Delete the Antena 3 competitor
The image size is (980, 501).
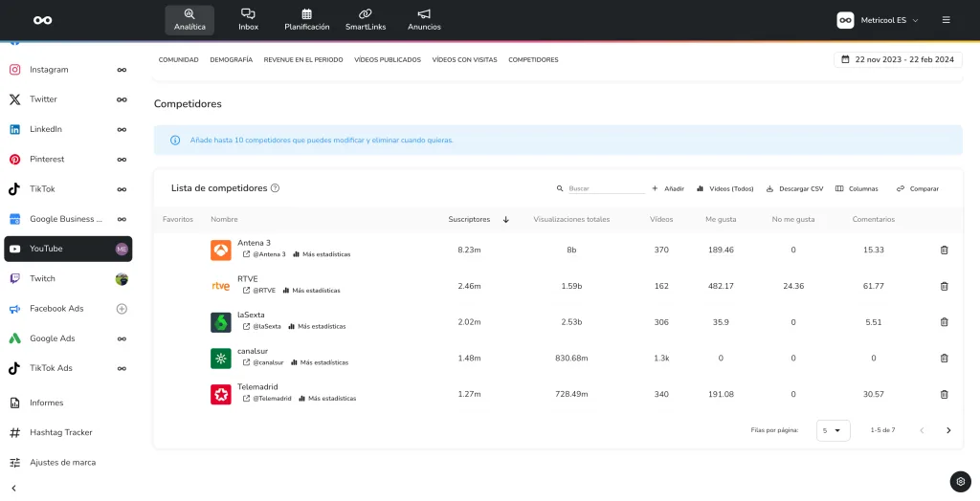coord(944,250)
